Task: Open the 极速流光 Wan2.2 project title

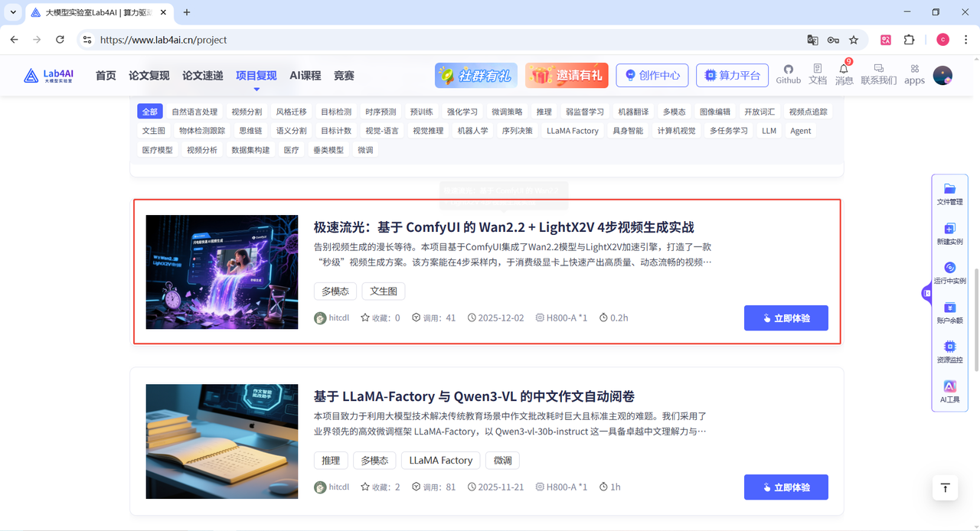Action: (x=504, y=227)
